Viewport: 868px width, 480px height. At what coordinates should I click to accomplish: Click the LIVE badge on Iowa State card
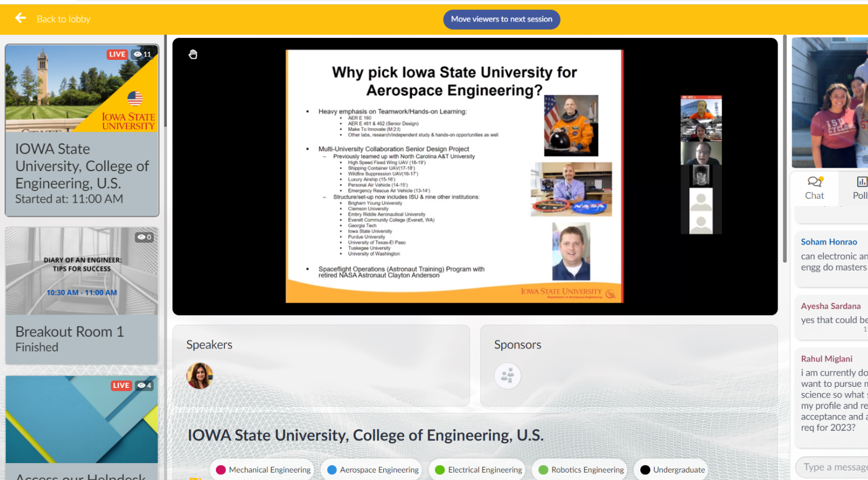(x=117, y=54)
